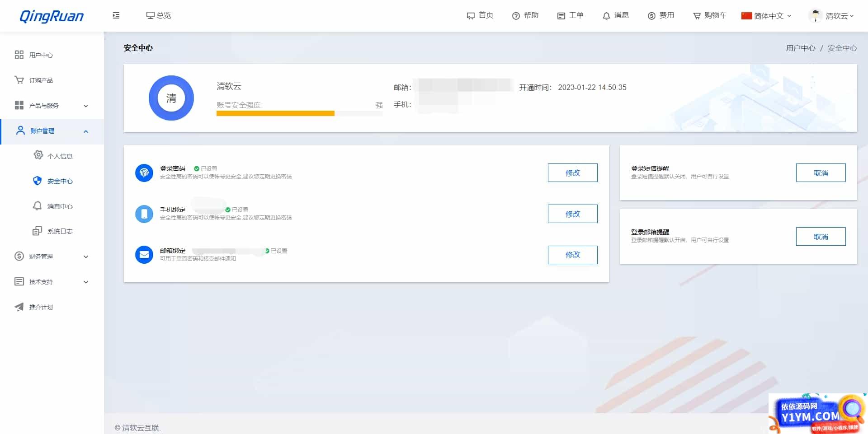Viewport: 868px width, 434px height.
Task: Open 工单 tickets in top bar
Action: tap(571, 15)
